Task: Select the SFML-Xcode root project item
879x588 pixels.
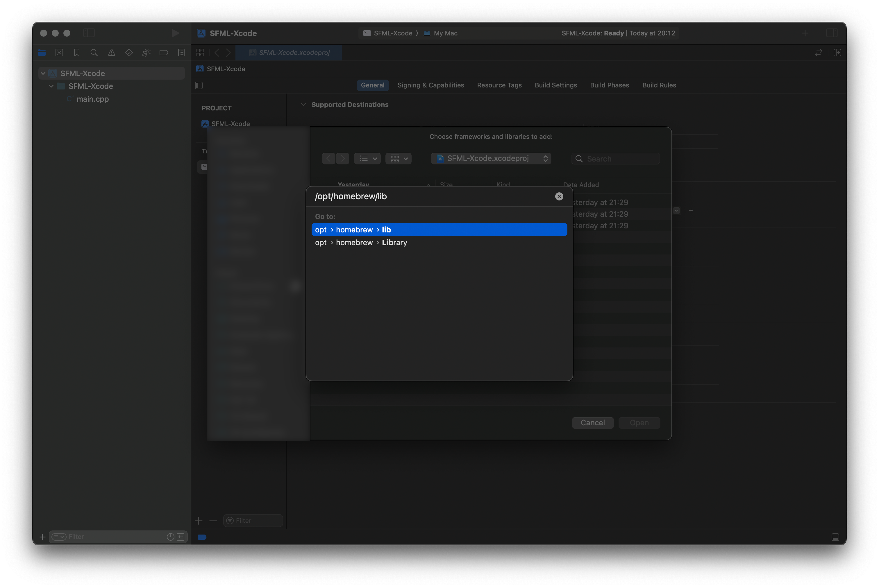Action: tap(112, 73)
